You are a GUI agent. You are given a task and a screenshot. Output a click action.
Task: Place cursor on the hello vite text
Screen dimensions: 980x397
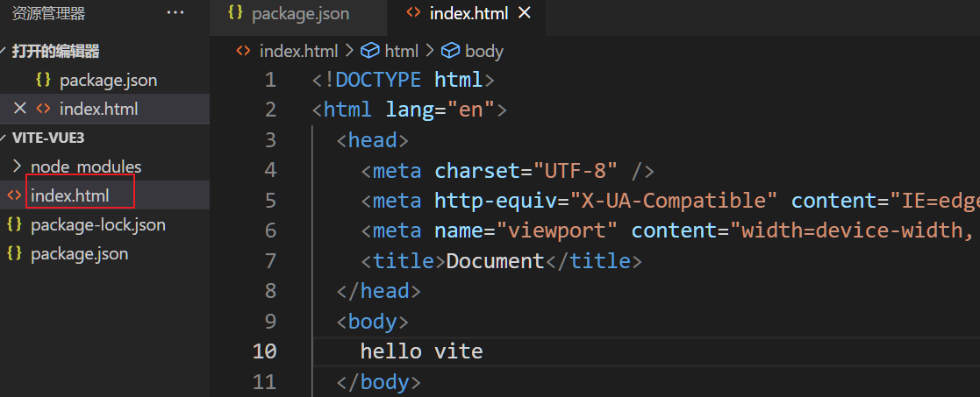[421, 351]
